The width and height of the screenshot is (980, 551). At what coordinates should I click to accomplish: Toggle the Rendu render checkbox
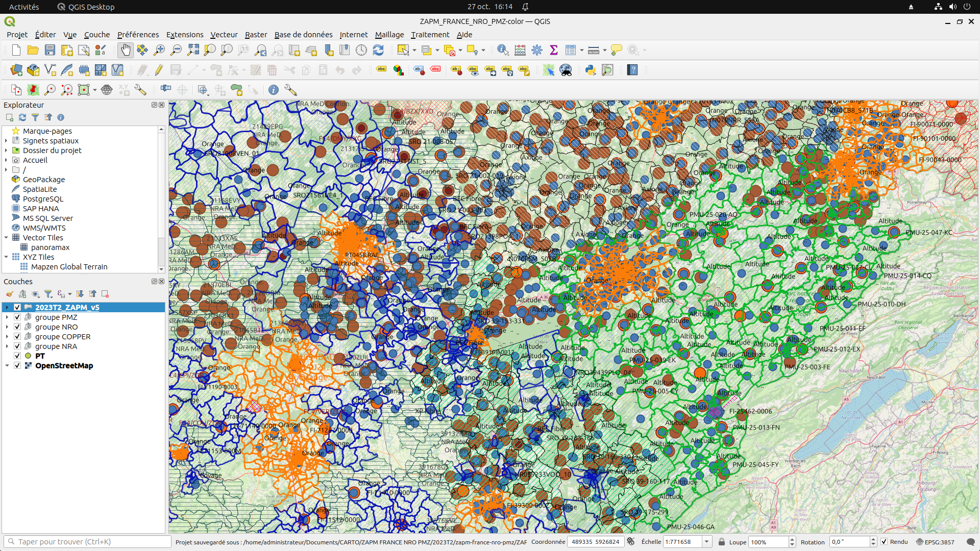tap(884, 542)
